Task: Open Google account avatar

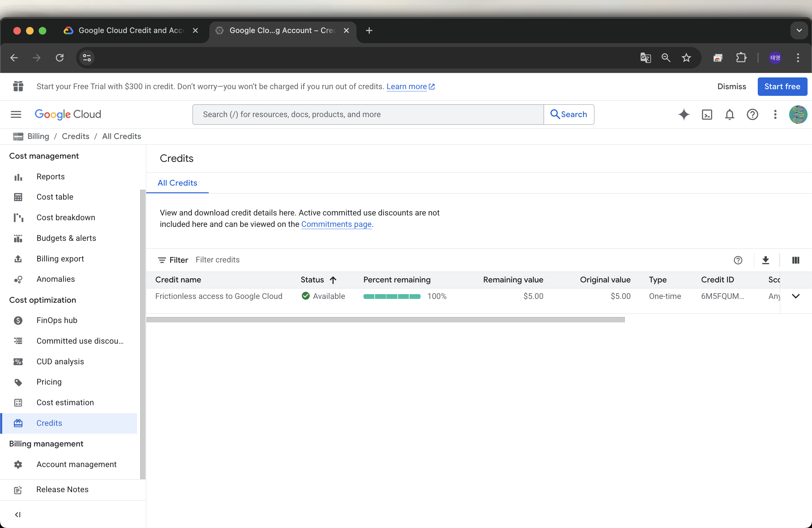Action: (x=798, y=114)
